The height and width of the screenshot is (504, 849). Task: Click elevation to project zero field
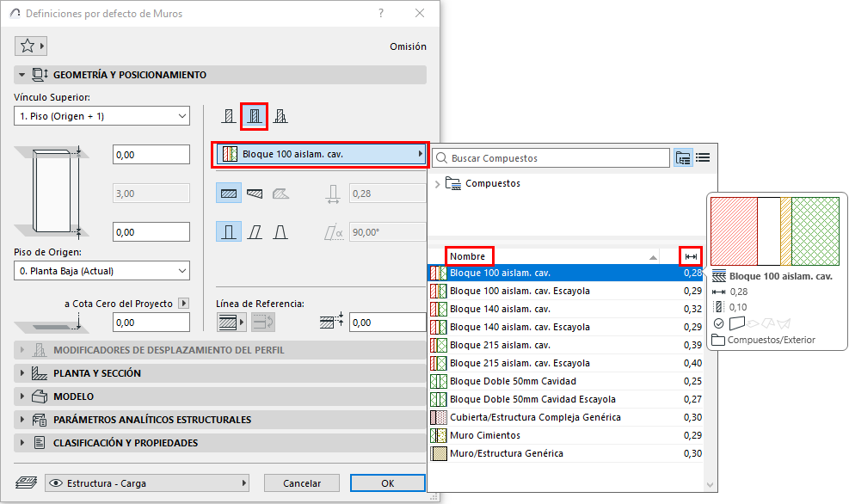(x=151, y=323)
